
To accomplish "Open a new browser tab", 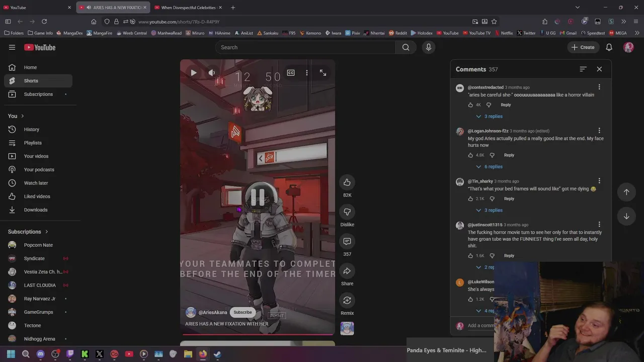I will point(233,8).
